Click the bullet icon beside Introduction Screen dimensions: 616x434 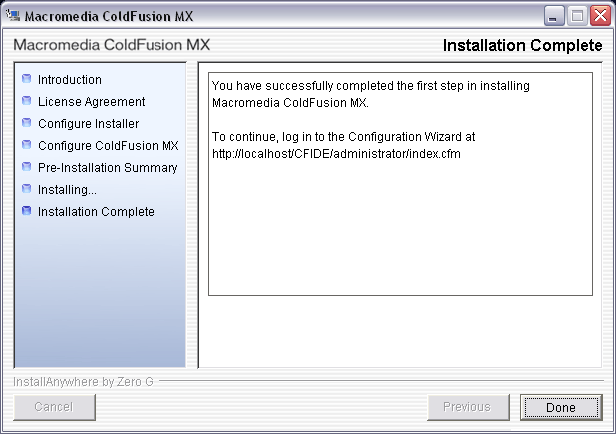click(x=27, y=79)
